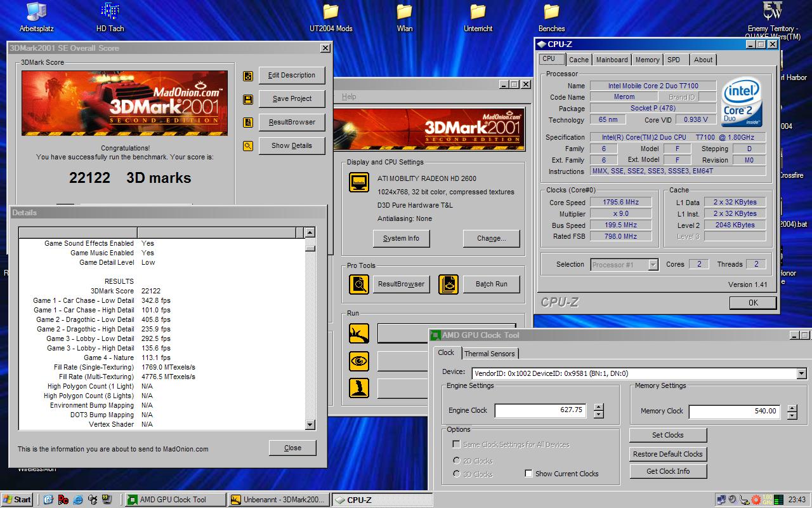
Task: Click Details list scroll-up arrow
Action: (x=310, y=232)
